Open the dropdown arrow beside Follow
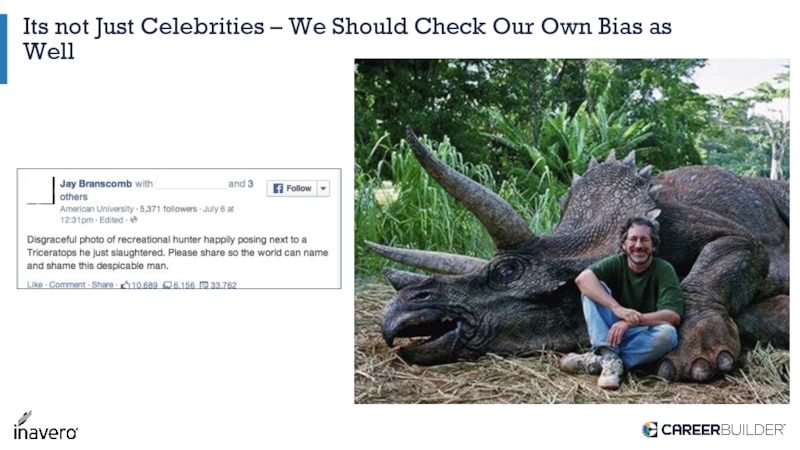The width and height of the screenshot is (800, 450). 323,188
